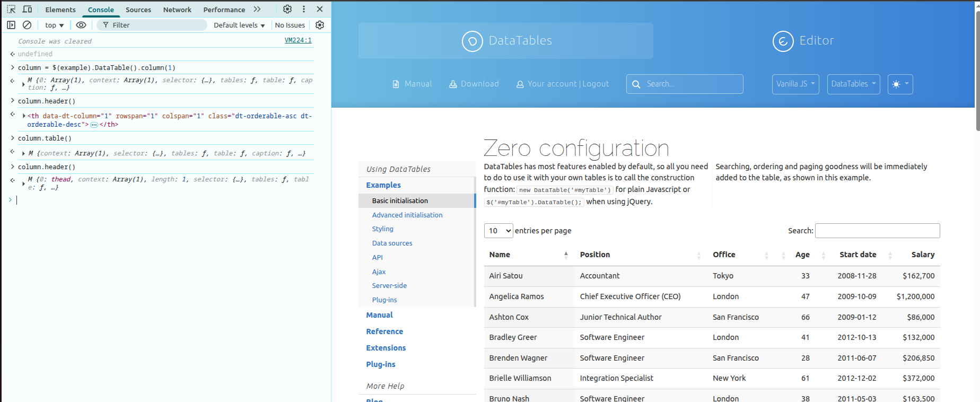Viewport: 980px width, 402px height.
Task: Open the Manual sidebar section
Action: point(379,315)
